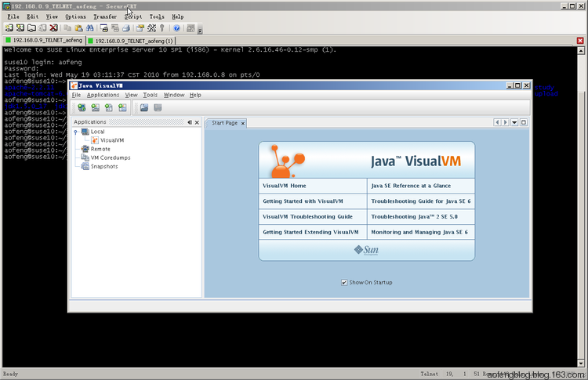Click the binoculars Find icon
Image resolution: width=588 pixels, height=380 pixels.
pyautogui.click(x=89, y=28)
